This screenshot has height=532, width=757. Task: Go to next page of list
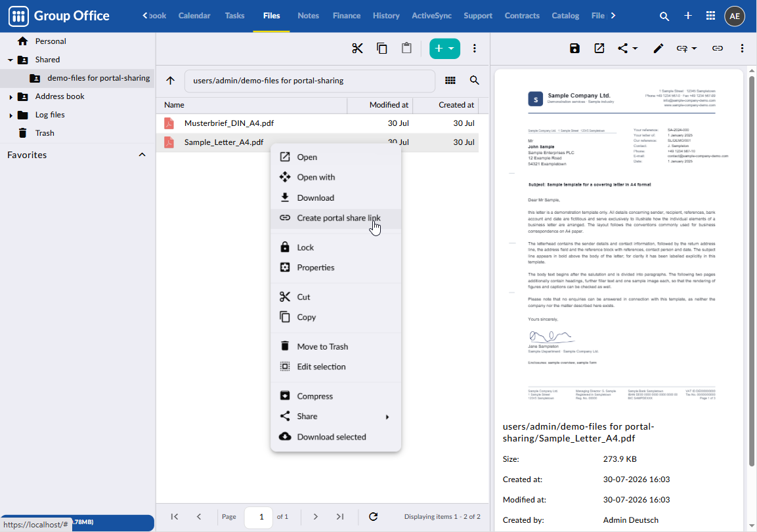[x=316, y=516]
